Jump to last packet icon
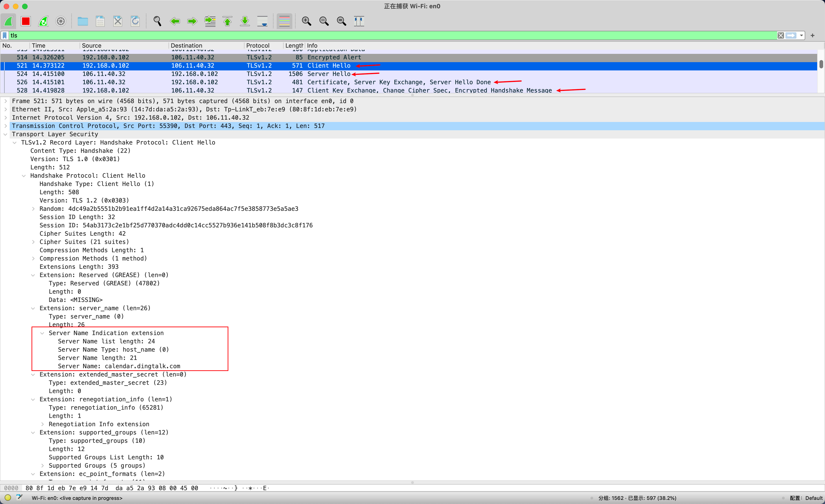Image resolution: width=825 pixels, height=504 pixels. [245, 21]
